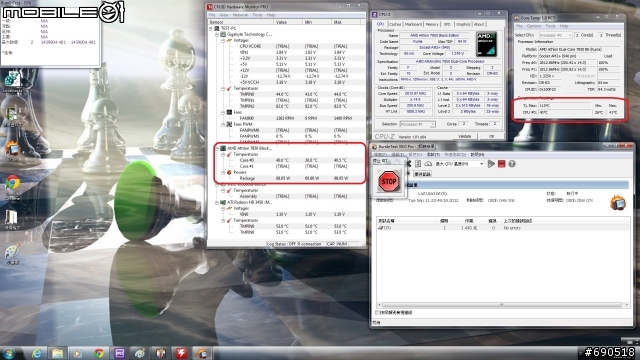Select the CPU row in BurnInTest results
Screen dimensions: 640x360
tap(502, 228)
